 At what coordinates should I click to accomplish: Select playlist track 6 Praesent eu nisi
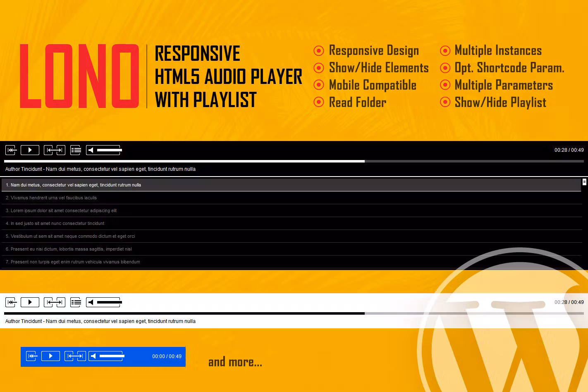292,249
